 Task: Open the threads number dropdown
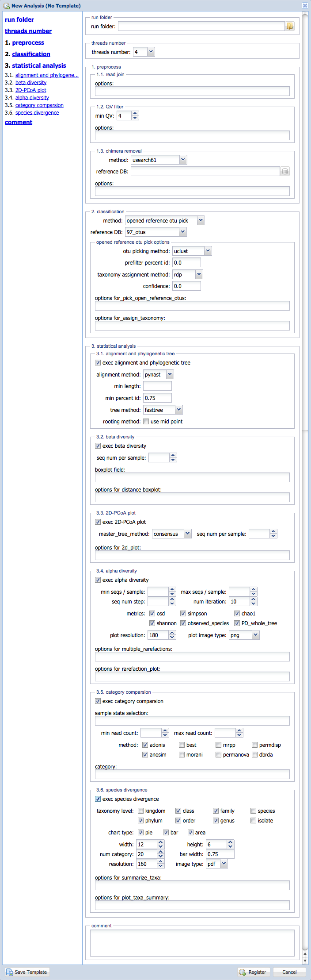[151, 52]
